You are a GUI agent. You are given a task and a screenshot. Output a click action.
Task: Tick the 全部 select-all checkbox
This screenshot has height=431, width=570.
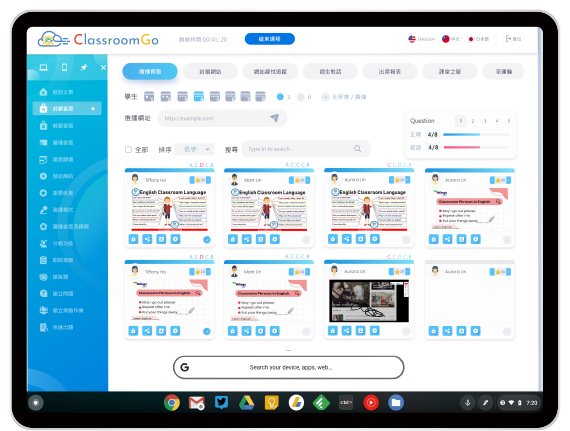click(128, 149)
